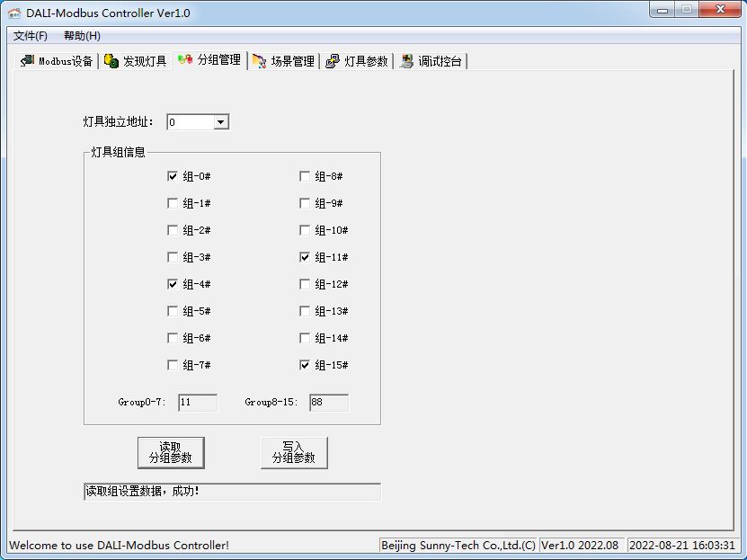747x560 pixels.
Task: Click the 分组管理 tab icon
Action: click(185, 59)
